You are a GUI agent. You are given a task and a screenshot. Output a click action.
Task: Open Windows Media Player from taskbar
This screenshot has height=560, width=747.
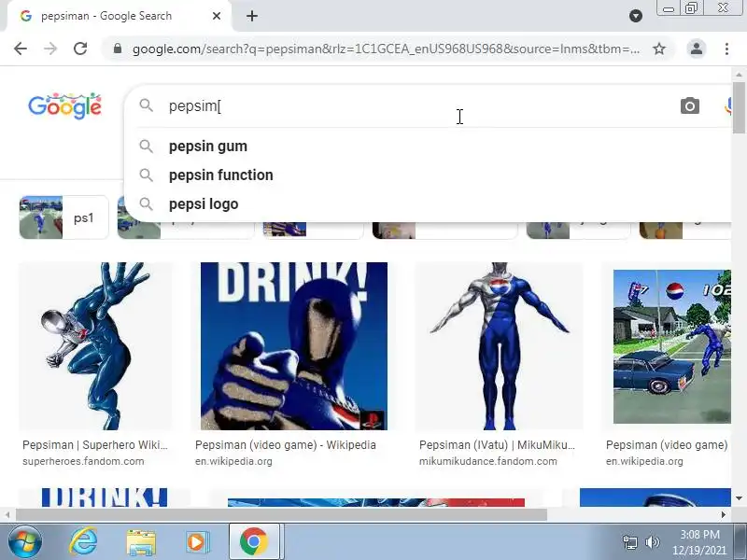[x=197, y=542]
